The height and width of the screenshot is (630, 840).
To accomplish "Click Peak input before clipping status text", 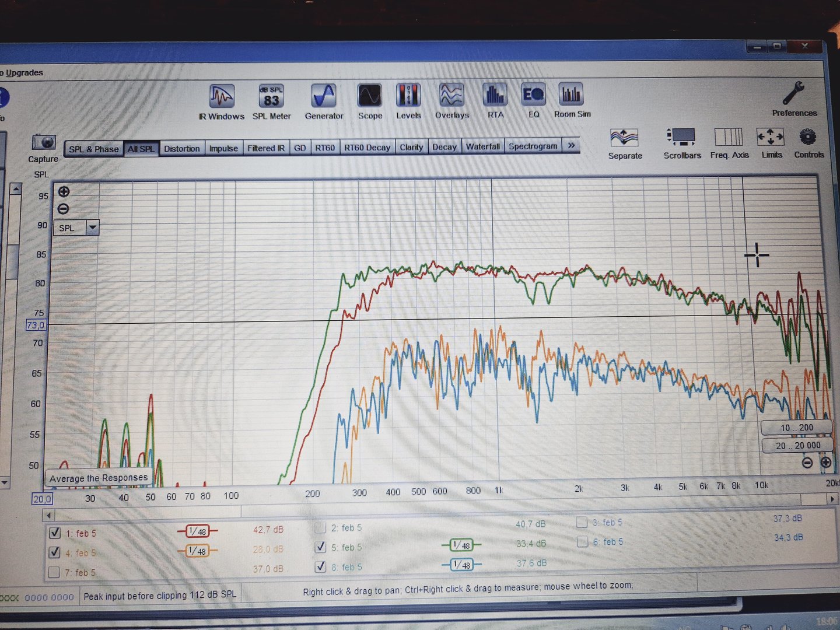I will [x=160, y=595].
